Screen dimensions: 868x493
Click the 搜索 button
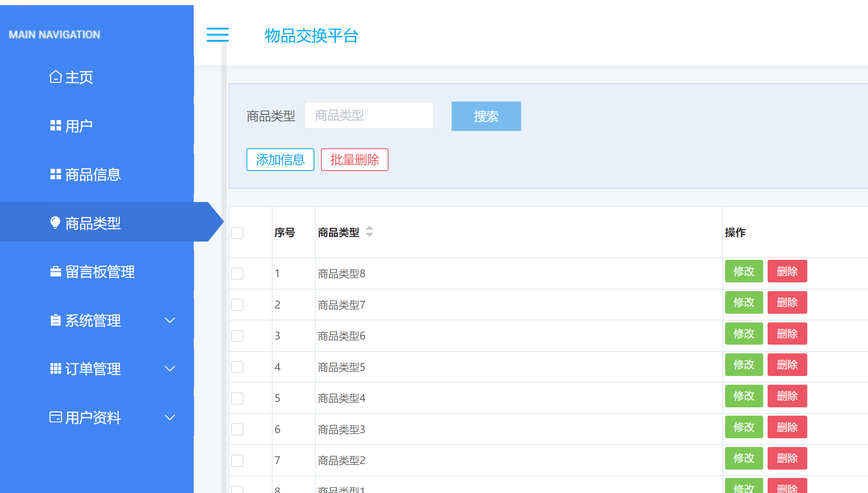[486, 116]
